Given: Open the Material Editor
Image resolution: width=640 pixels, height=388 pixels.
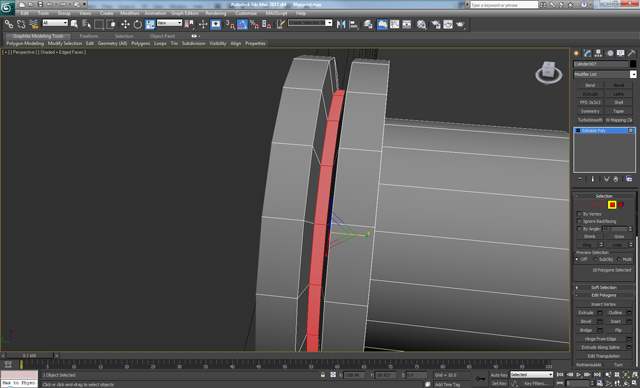Looking at the screenshot, I should coord(422,24).
